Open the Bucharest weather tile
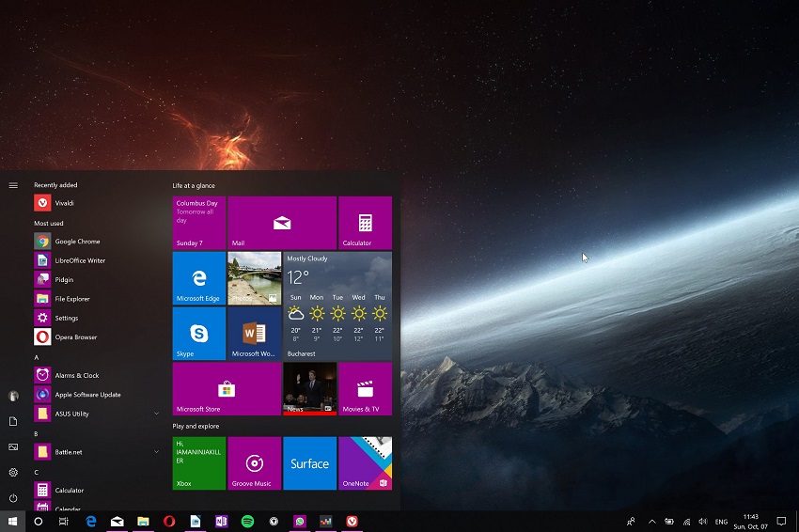The image size is (799, 532). click(x=337, y=305)
